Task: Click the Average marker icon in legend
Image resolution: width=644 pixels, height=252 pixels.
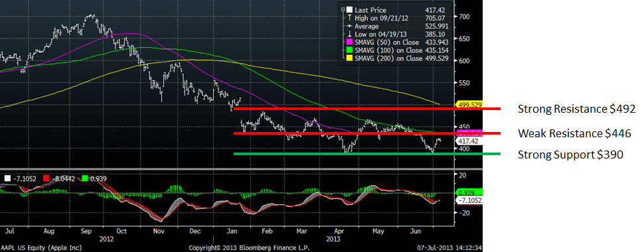Action: 349,27
